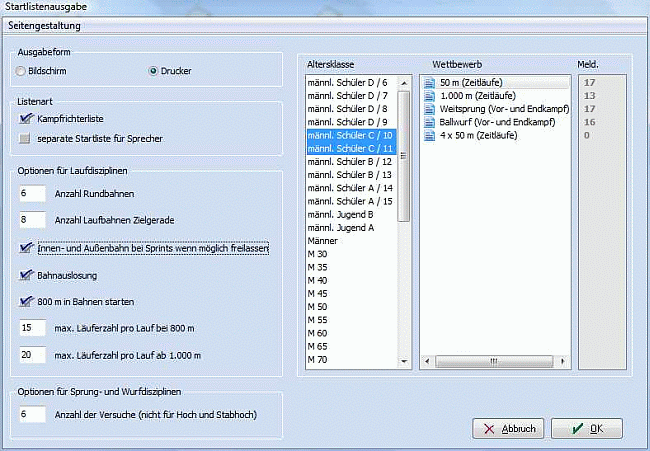Choose männl. Jugend A age class

tap(338, 228)
